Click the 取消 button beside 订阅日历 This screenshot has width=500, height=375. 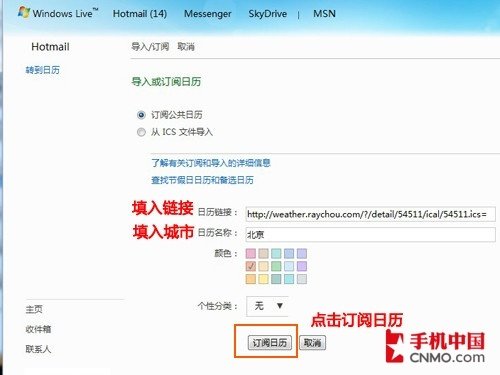[x=313, y=343]
